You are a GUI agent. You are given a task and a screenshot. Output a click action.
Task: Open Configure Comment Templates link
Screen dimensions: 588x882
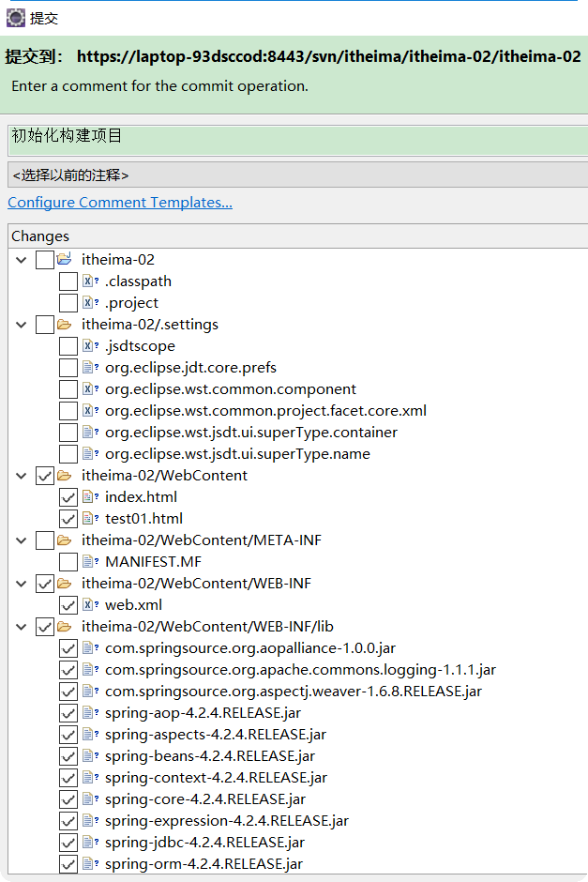click(120, 203)
